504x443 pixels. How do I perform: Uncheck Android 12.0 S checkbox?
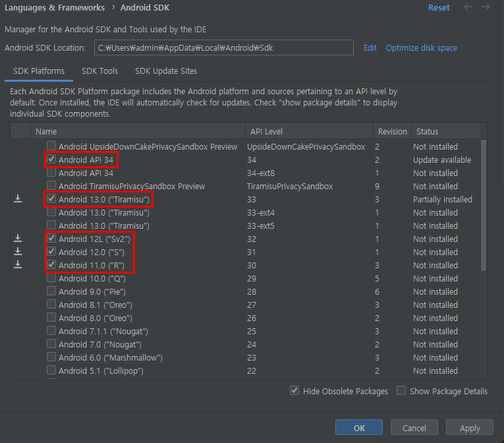pyautogui.click(x=51, y=252)
